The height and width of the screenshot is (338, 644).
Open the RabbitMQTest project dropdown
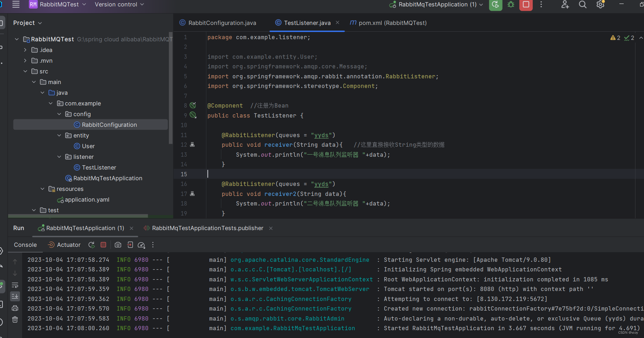click(x=57, y=4)
